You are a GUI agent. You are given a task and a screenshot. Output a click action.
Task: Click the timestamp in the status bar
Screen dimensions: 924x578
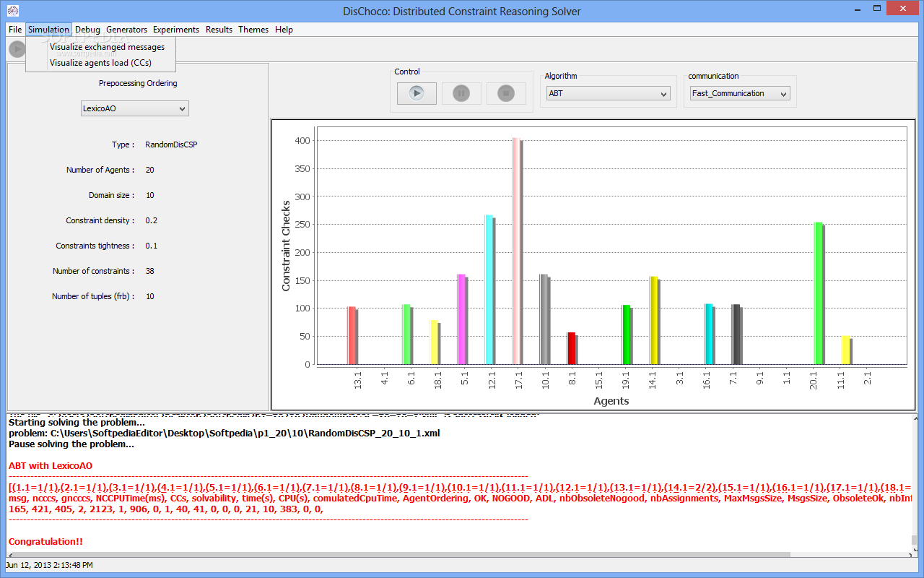(x=49, y=565)
